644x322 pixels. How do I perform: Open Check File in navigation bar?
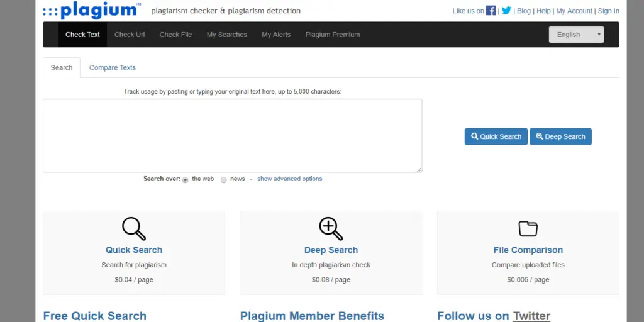pos(175,35)
